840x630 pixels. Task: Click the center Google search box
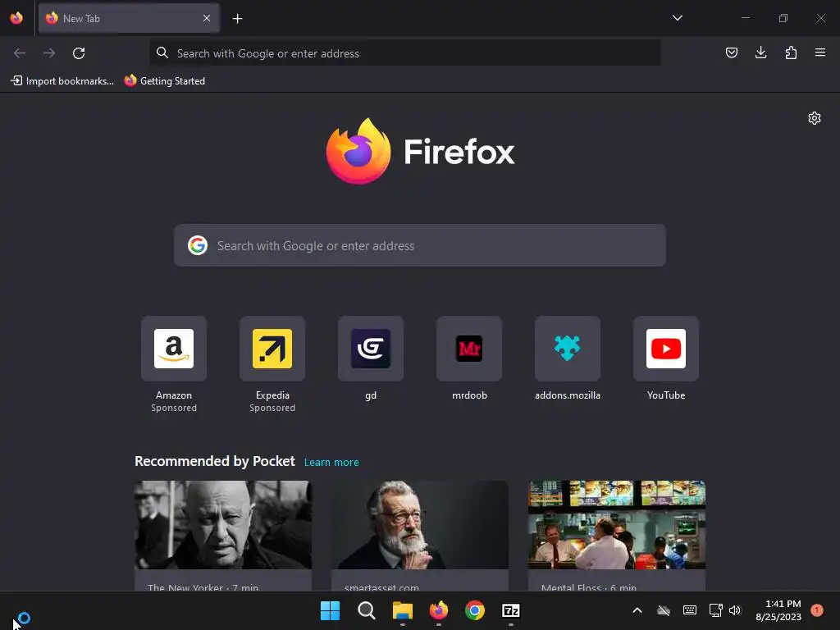420,245
